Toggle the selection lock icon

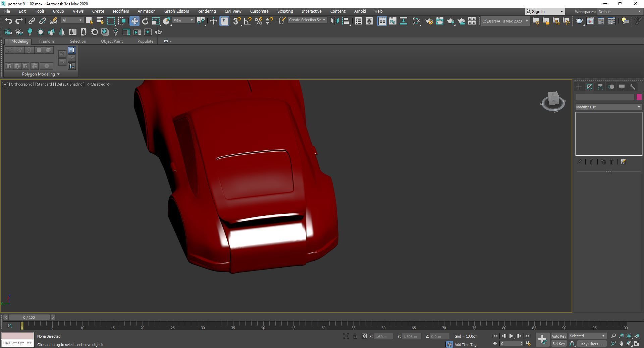(x=355, y=336)
